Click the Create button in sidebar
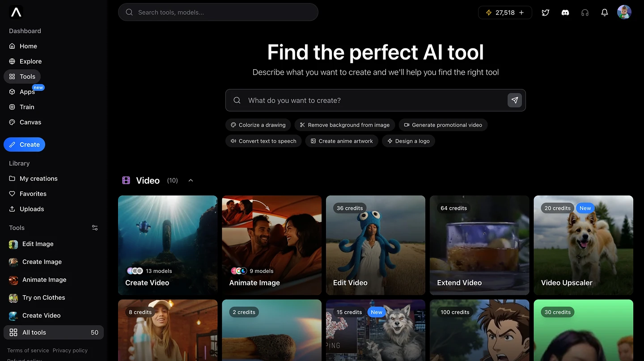The image size is (644, 361). point(24,144)
